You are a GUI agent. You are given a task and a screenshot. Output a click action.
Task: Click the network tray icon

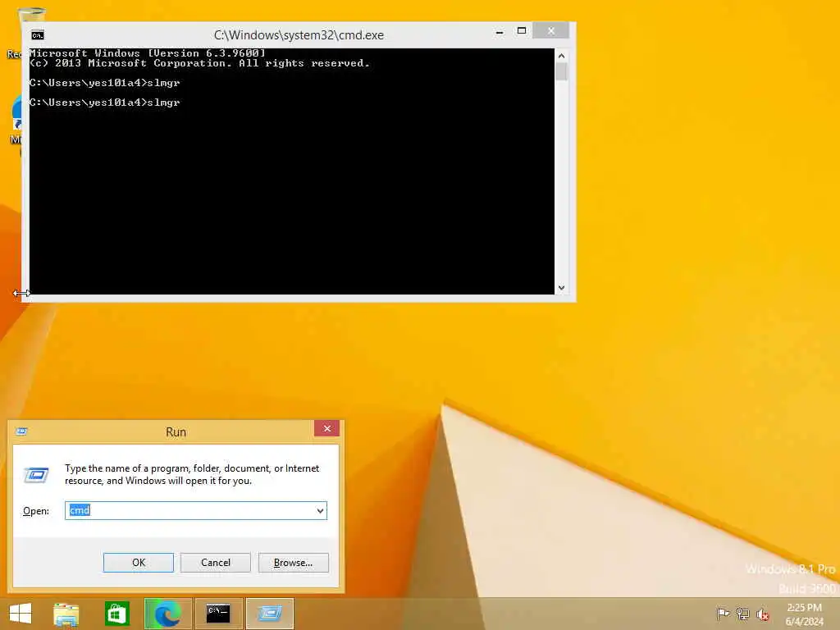742,614
